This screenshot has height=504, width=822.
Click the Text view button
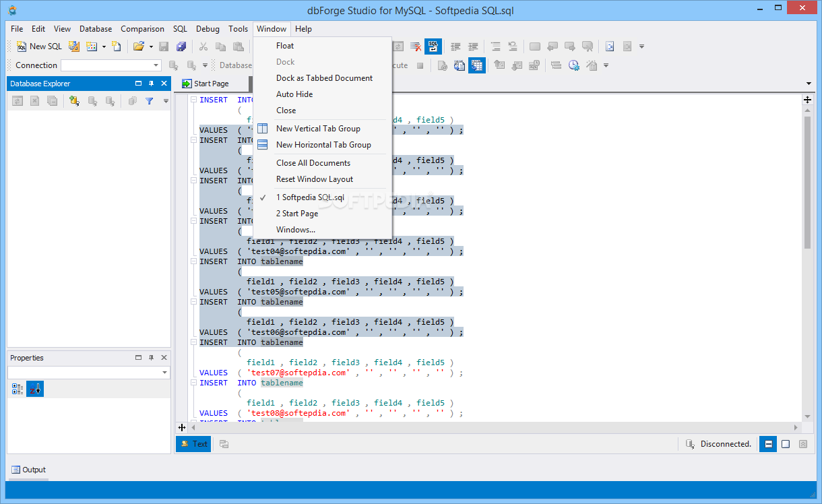(193, 444)
